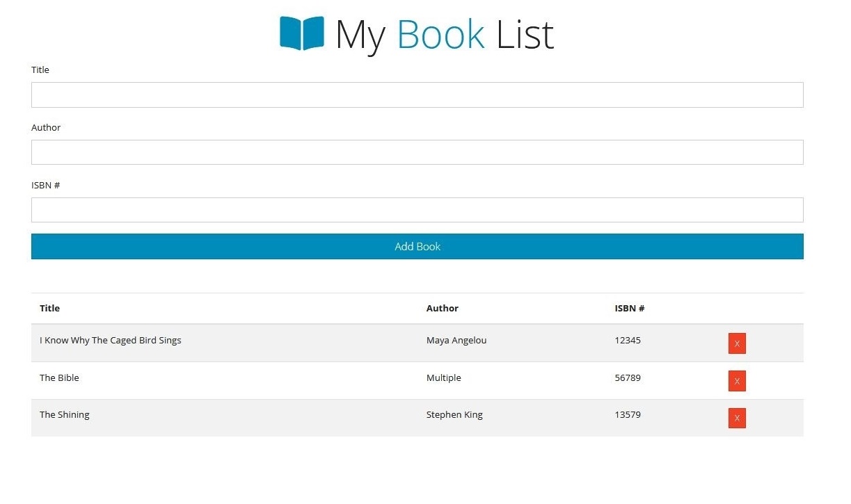
Task: Delete 'I Know Why The Caged Bird Sings' entry
Action: (x=736, y=343)
